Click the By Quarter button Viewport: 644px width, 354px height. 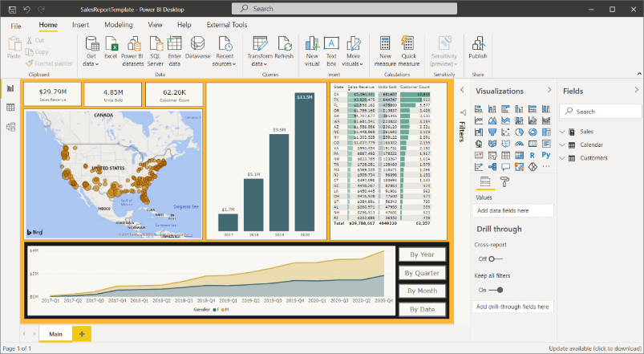pyautogui.click(x=422, y=273)
